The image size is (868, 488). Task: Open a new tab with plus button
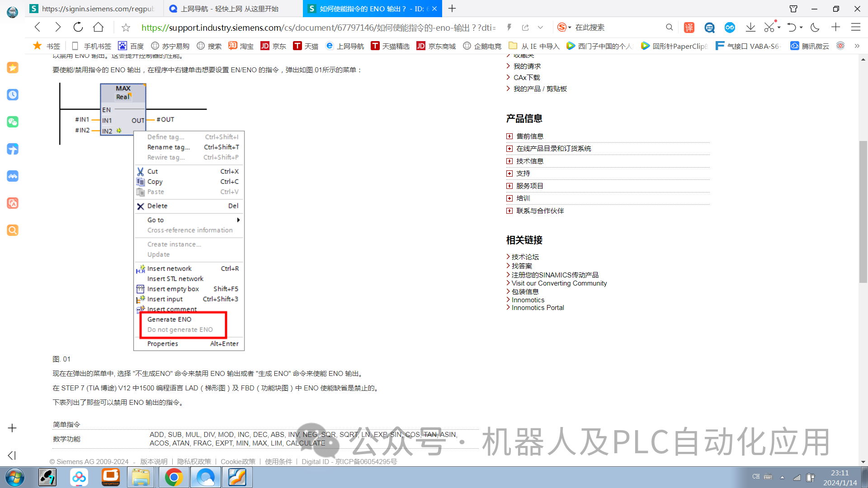452,9
